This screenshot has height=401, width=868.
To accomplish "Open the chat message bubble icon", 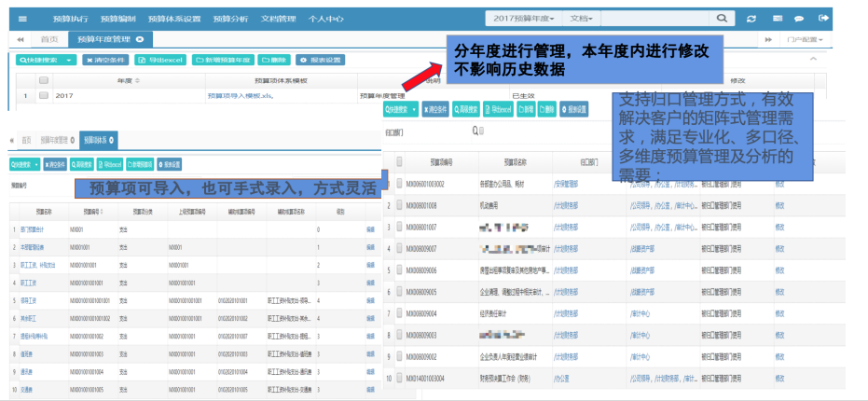I will (x=799, y=19).
